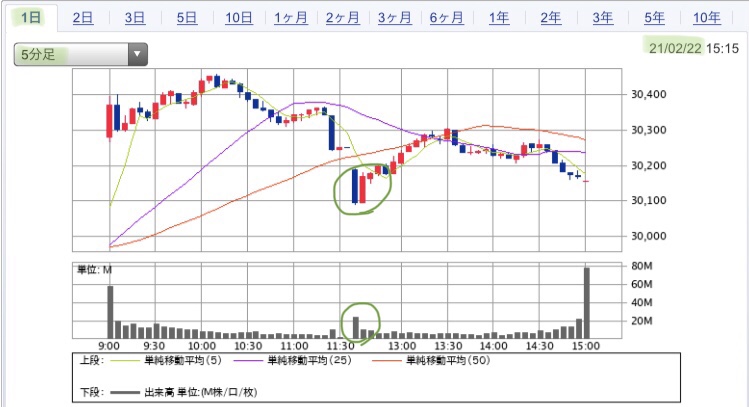Click the 30,400 price axis label
This screenshot has width=749, height=407.
coord(649,95)
